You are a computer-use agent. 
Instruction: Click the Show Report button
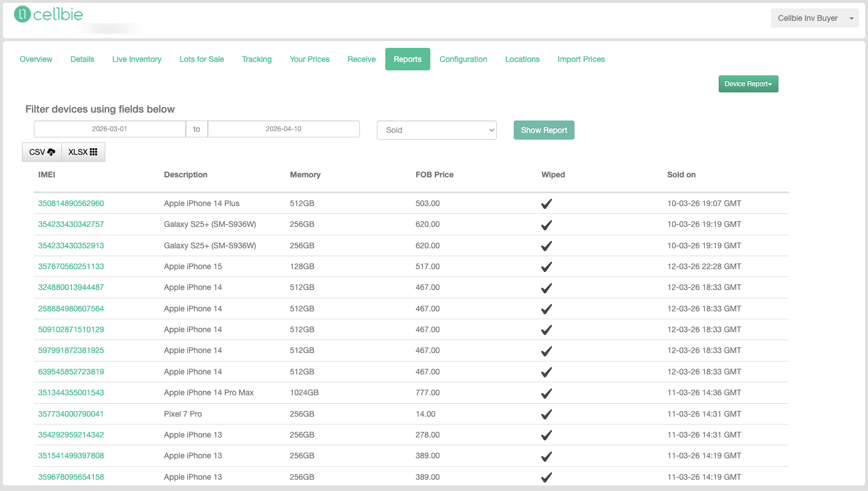[x=544, y=130]
